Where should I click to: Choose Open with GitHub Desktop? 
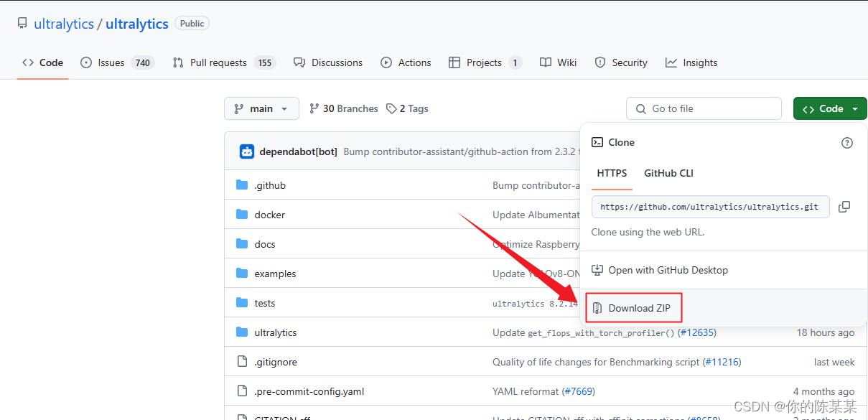coord(668,270)
